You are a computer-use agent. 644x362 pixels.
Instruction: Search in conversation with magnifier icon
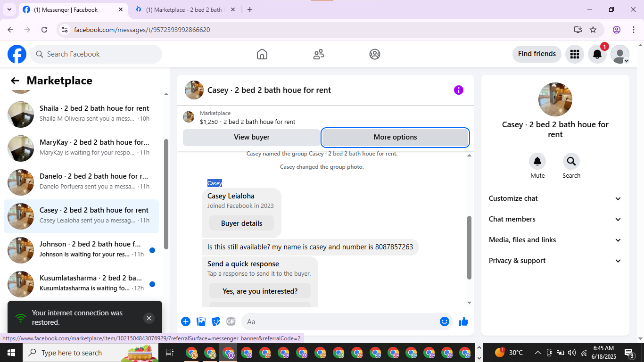point(571,162)
